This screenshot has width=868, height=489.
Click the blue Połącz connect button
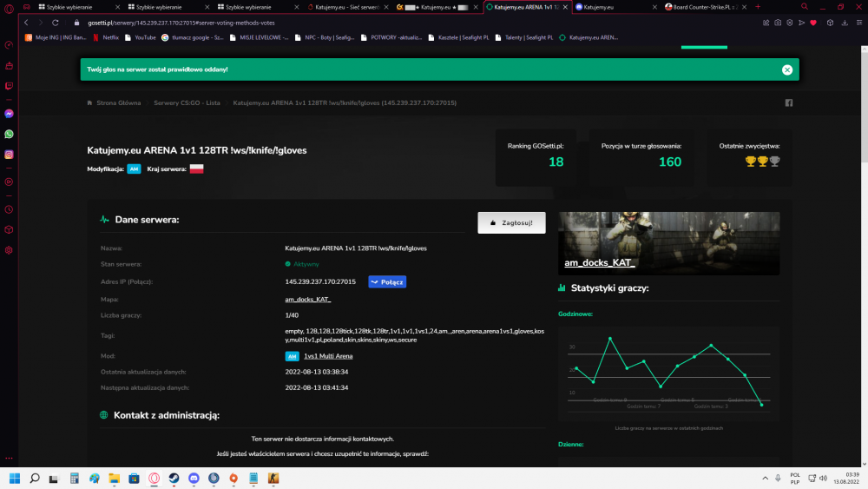(387, 282)
